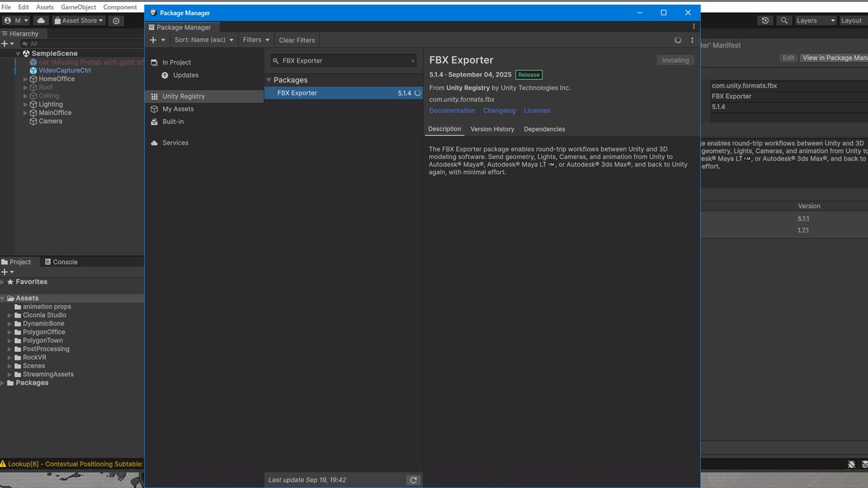Click the Hierarchy create plus button

tap(4, 43)
